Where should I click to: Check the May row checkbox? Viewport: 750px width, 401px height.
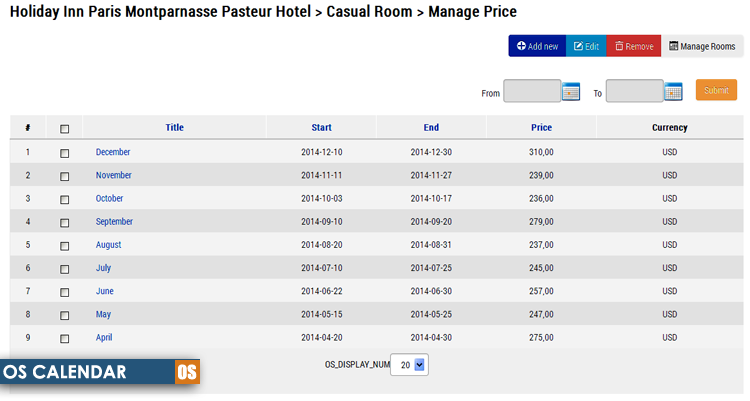(65, 316)
